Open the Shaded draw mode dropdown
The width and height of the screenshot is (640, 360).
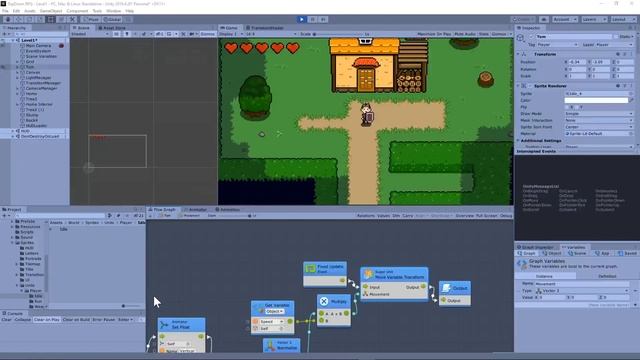click(91, 34)
